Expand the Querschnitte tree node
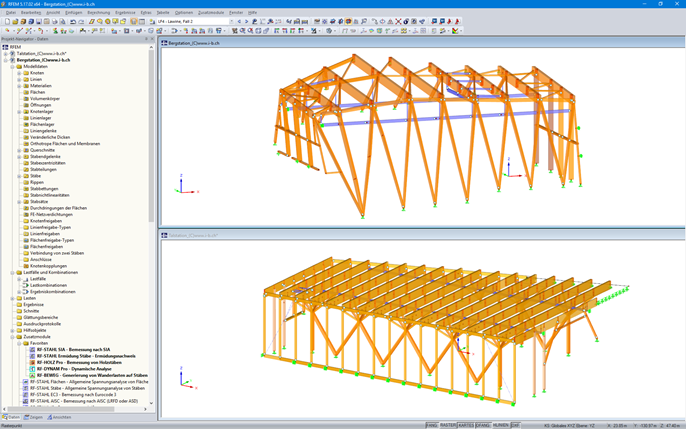Viewport: 686px width, 429px height. click(x=19, y=150)
